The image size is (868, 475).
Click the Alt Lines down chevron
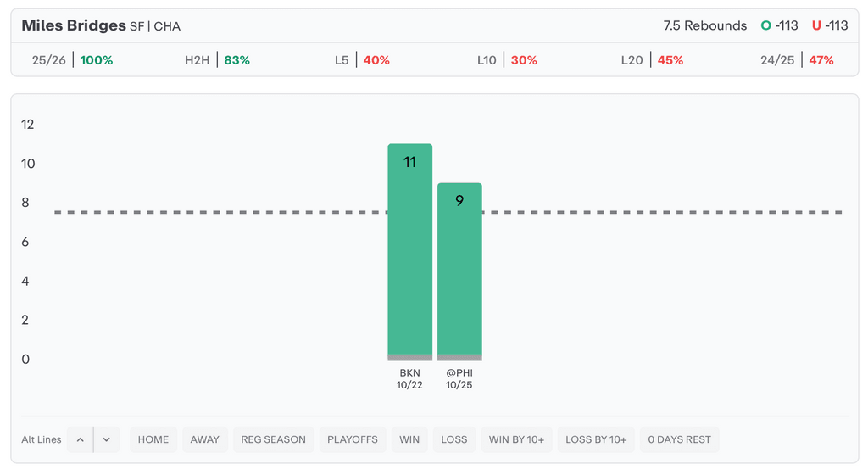coord(107,439)
